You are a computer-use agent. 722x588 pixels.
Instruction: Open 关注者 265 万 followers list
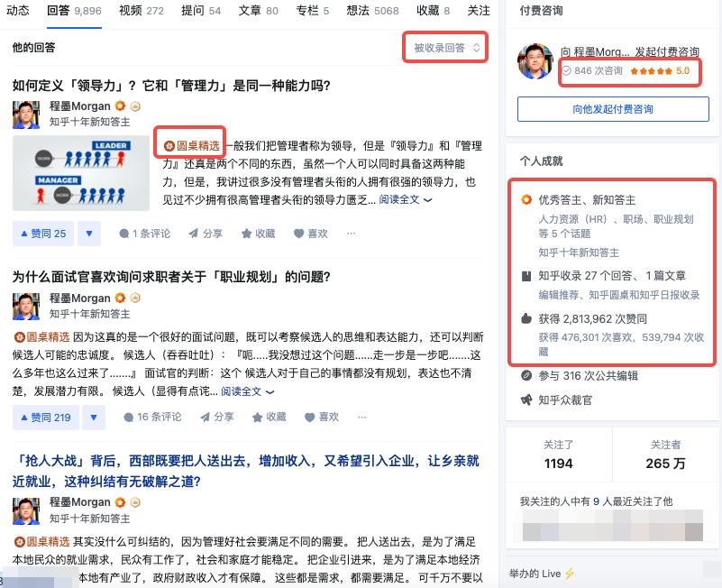(666, 455)
